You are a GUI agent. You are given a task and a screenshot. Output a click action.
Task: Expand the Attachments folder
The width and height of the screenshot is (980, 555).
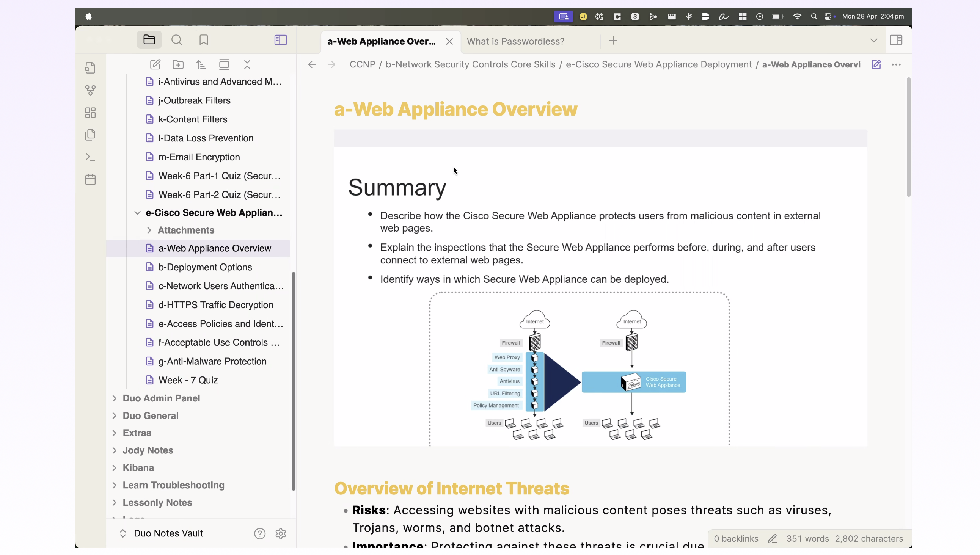[149, 230]
